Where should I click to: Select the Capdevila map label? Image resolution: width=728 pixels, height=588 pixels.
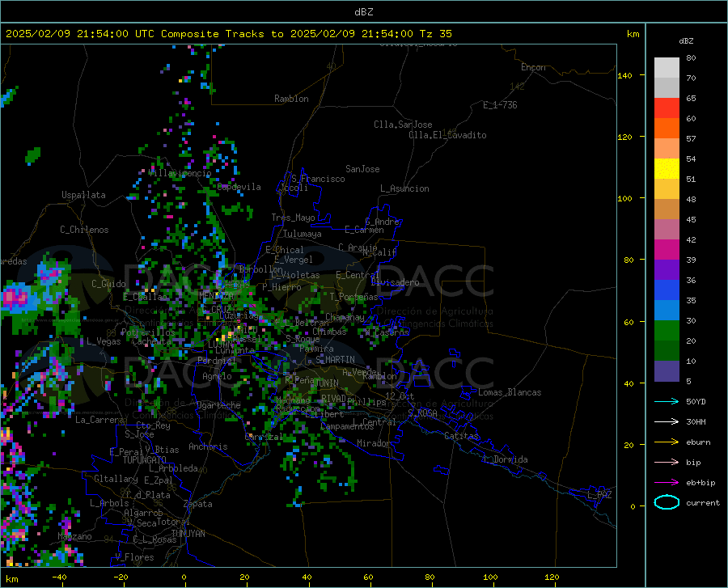[239, 187]
